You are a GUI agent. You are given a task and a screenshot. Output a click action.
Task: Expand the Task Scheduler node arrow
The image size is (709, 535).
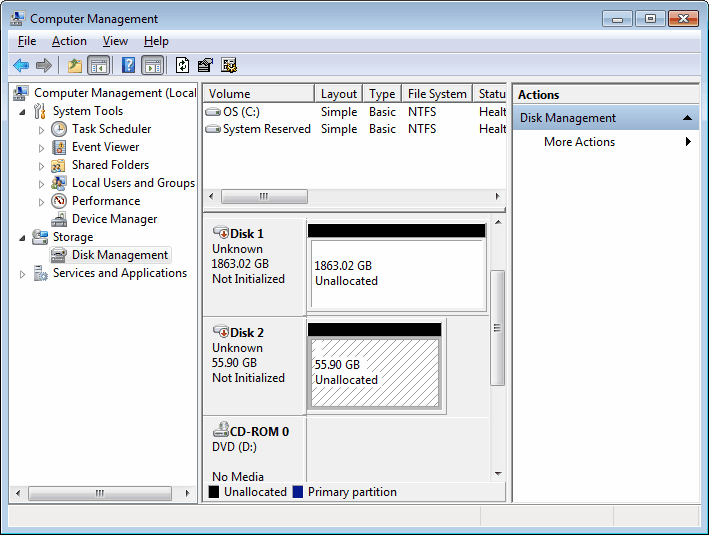(x=41, y=130)
